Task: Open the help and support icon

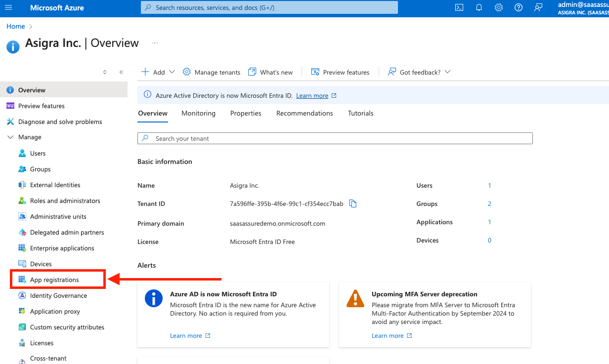Action: coord(518,7)
